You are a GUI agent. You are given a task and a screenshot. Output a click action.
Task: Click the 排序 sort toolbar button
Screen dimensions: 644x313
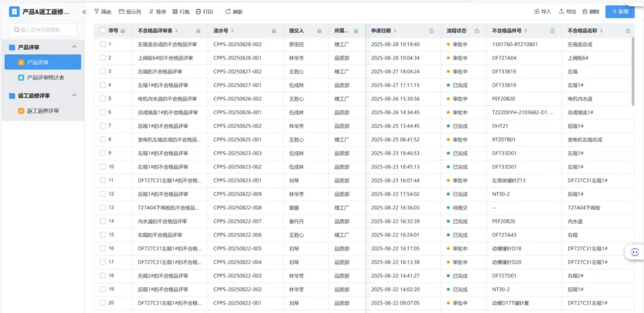(157, 12)
